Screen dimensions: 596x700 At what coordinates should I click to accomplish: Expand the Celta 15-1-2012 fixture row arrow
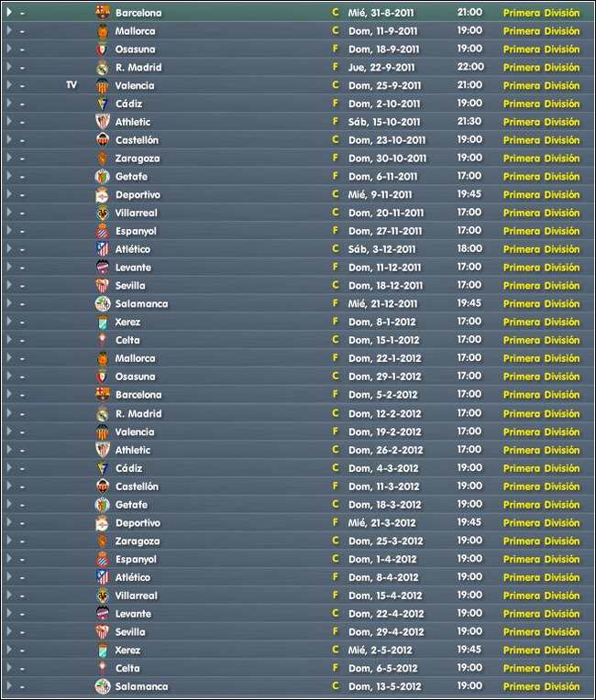coord(9,340)
